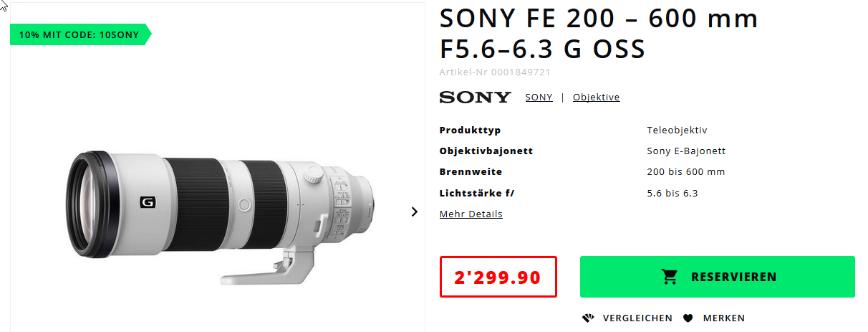The height and width of the screenshot is (332, 868).
Task: Select the Artikel-Nr 0001849721 text
Action: [x=495, y=72]
